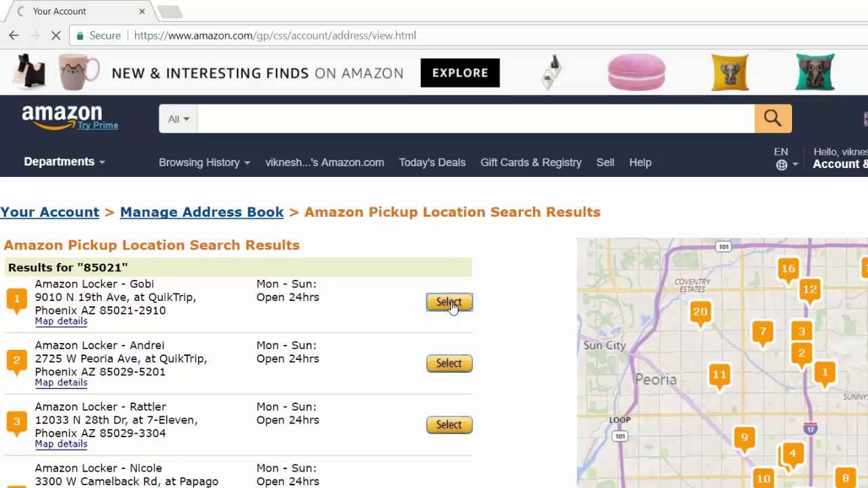The image size is (868, 488).
Task: Click the browser address bar URL
Action: [275, 35]
